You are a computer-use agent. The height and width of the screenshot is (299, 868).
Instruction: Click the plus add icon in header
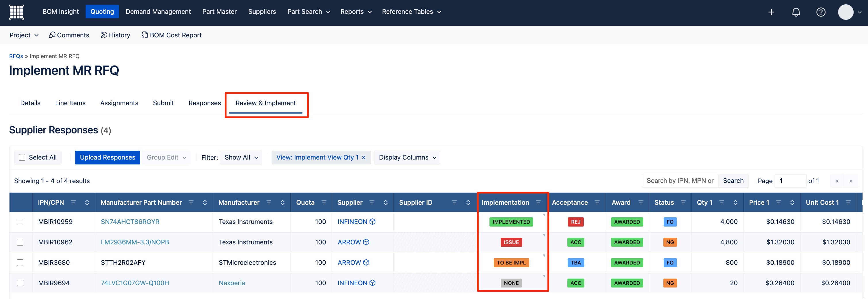[771, 12]
